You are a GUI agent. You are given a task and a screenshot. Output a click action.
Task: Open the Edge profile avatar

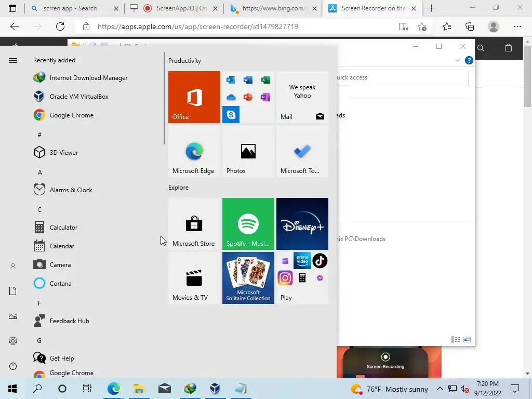point(494,26)
